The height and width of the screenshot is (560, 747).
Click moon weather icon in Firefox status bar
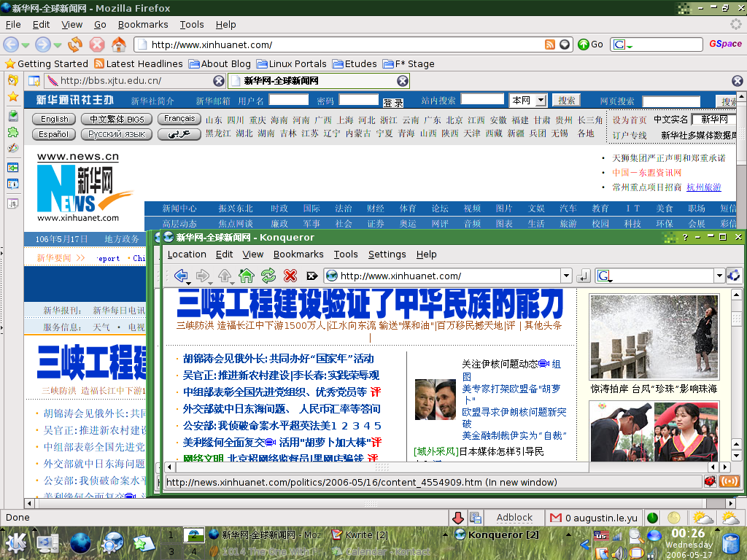[x=673, y=518]
